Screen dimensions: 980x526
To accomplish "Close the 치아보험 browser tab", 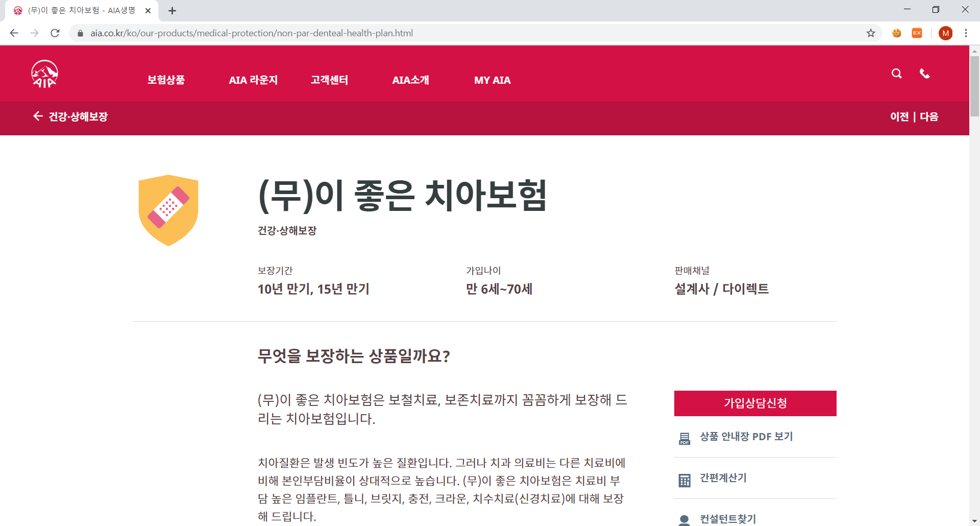I will [x=148, y=11].
